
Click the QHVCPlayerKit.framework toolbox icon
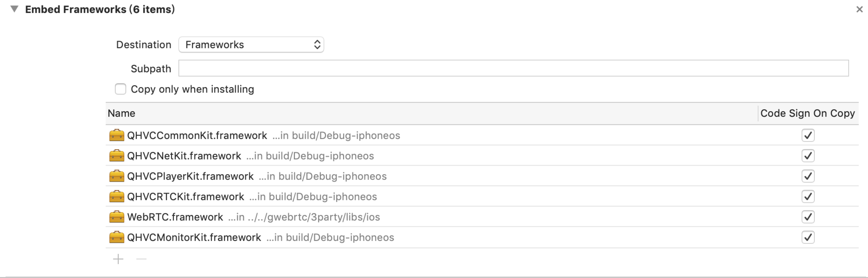tap(117, 176)
